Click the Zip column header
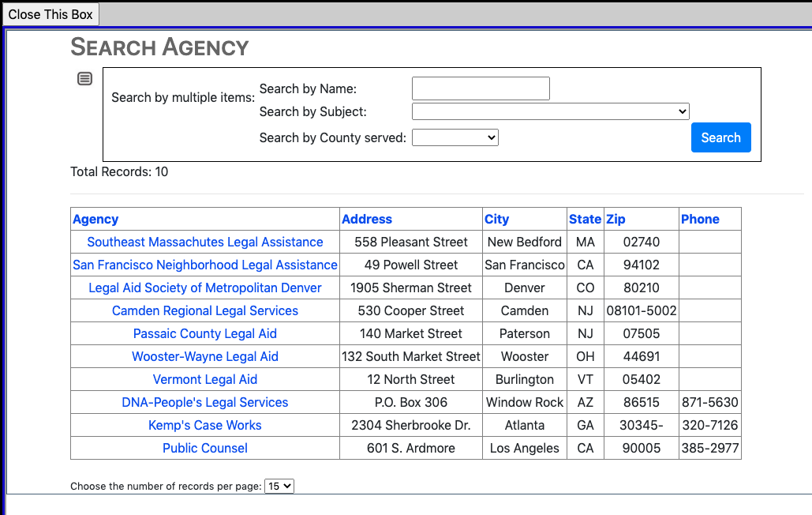The width and height of the screenshot is (812, 515). (616, 219)
